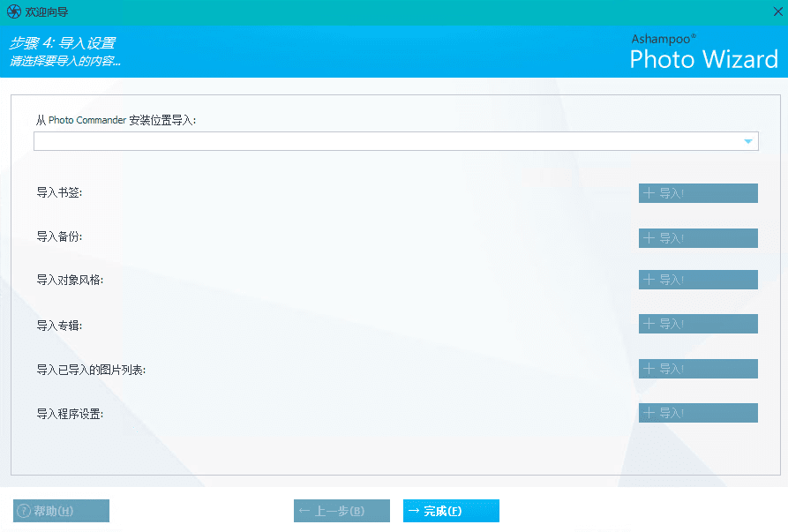Click the 导入书签 label

click(59, 192)
